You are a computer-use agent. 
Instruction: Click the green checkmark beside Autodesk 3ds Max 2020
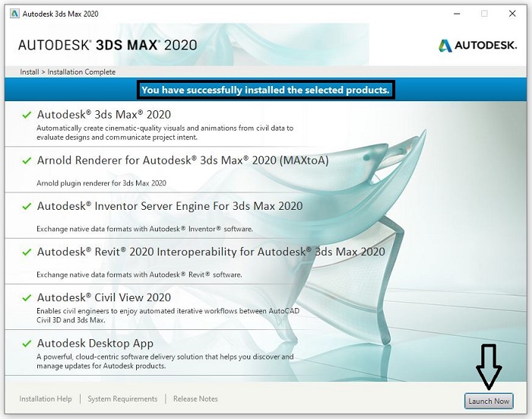27,115
